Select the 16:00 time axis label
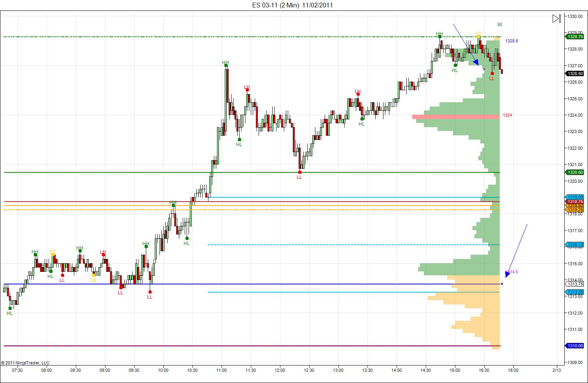The width and height of the screenshot is (588, 383). pos(513,370)
